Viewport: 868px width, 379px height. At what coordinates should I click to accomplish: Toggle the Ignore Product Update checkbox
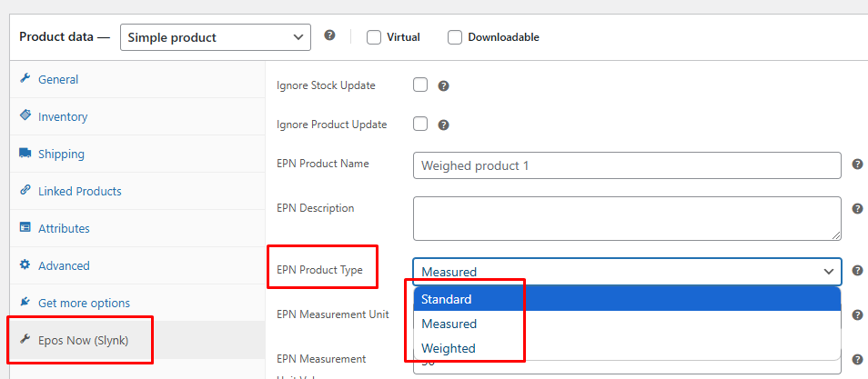(x=420, y=125)
